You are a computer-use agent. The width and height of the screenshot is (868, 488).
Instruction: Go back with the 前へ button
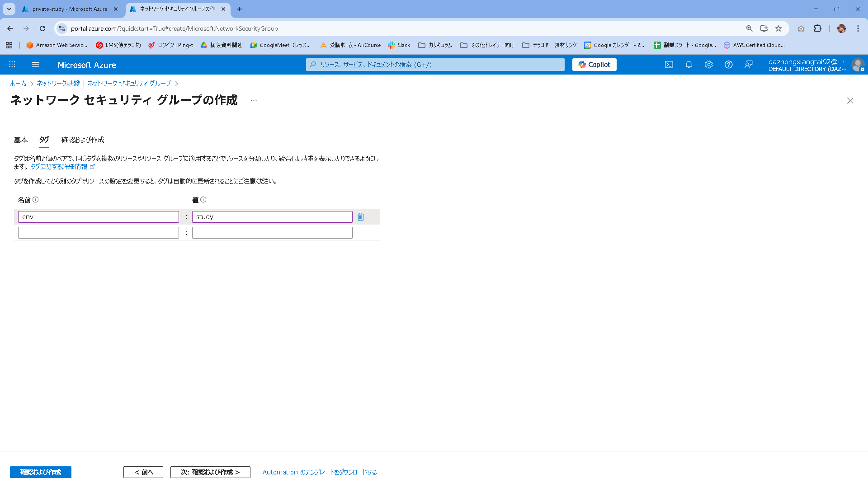click(143, 472)
